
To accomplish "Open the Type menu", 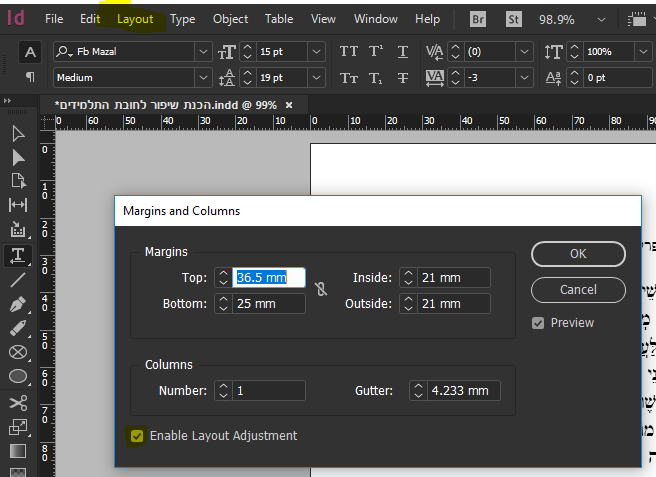I will [182, 19].
